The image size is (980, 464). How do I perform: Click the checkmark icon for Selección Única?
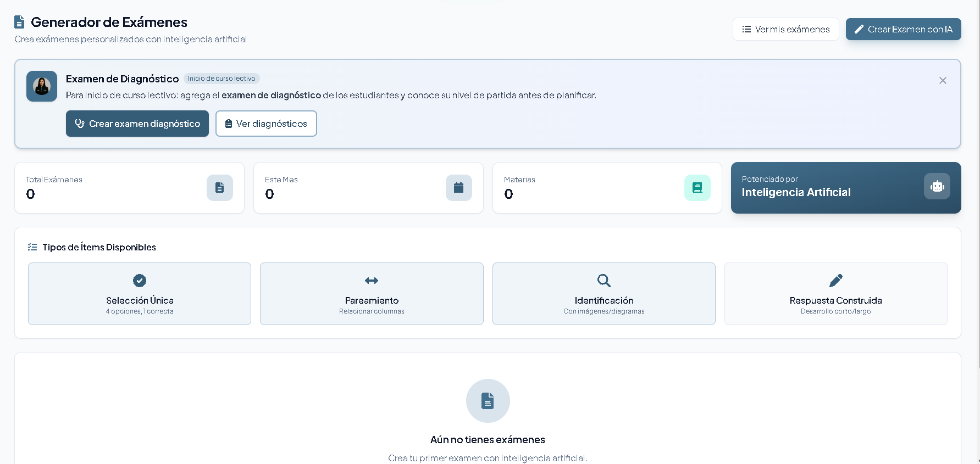[140, 281]
